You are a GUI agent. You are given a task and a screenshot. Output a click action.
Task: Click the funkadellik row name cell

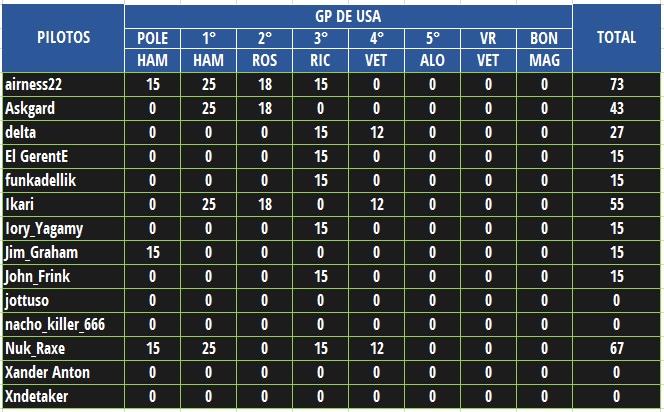63,180
